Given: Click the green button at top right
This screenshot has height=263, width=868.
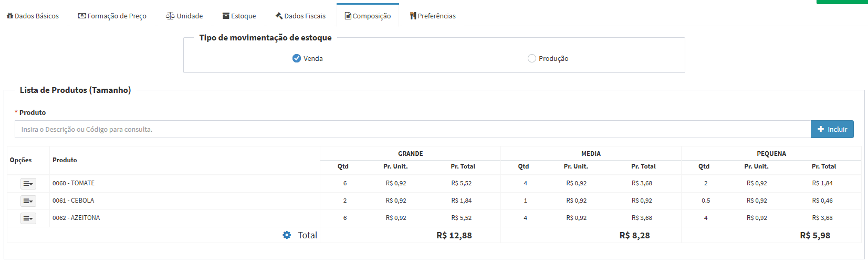Looking at the screenshot, I should 842,2.
